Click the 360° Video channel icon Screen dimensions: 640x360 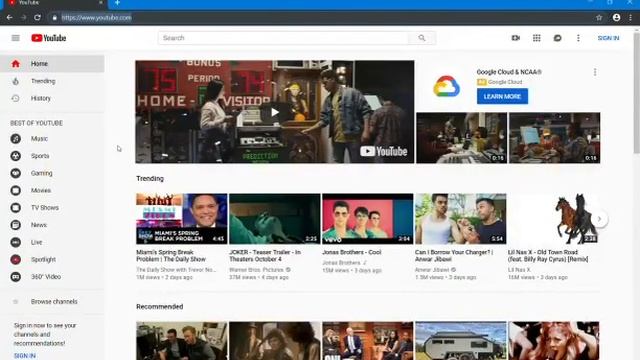16,277
